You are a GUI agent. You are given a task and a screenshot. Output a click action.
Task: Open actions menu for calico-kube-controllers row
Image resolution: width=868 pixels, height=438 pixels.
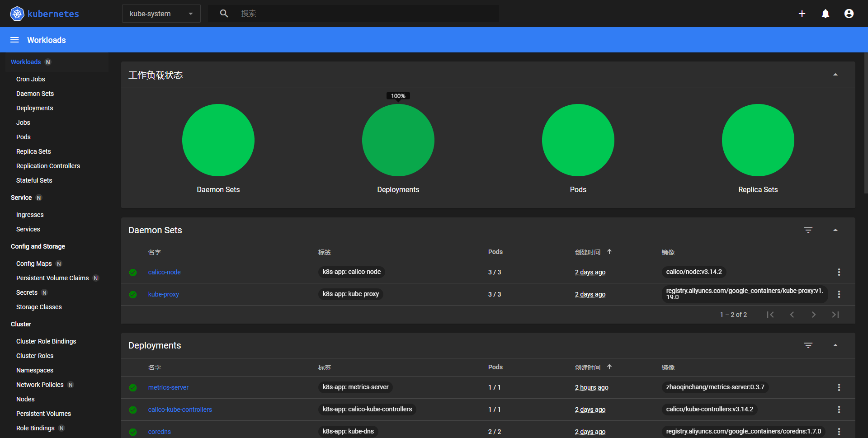(x=839, y=410)
